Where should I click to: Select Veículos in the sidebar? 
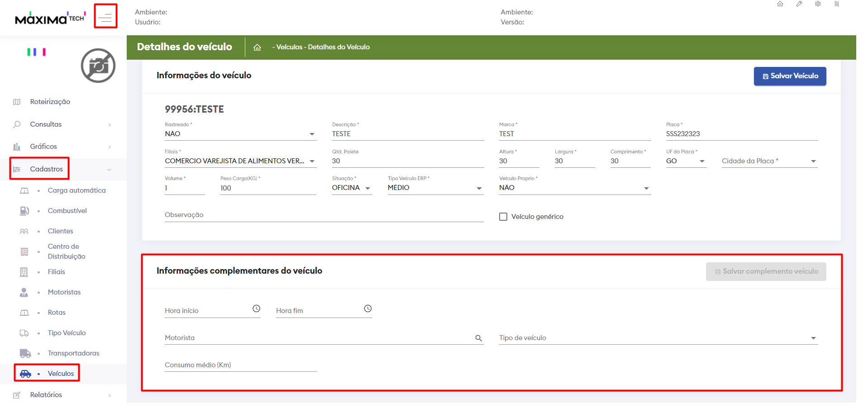click(61, 374)
